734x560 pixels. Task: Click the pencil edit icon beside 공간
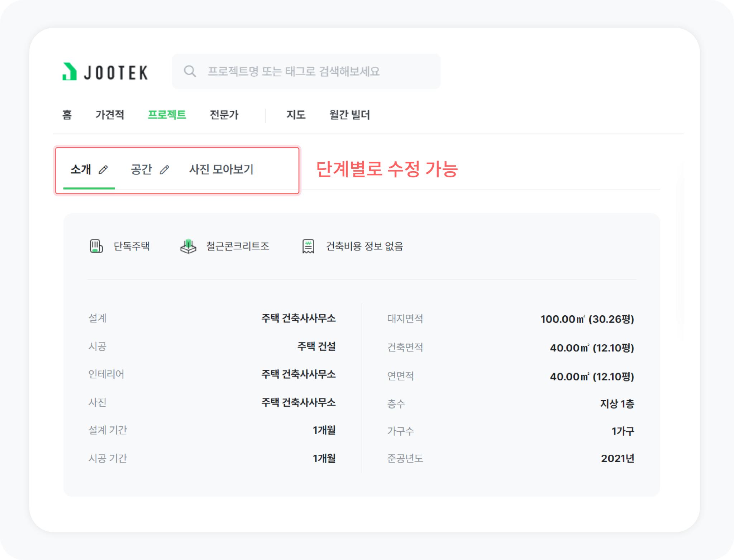(x=164, y=169)
